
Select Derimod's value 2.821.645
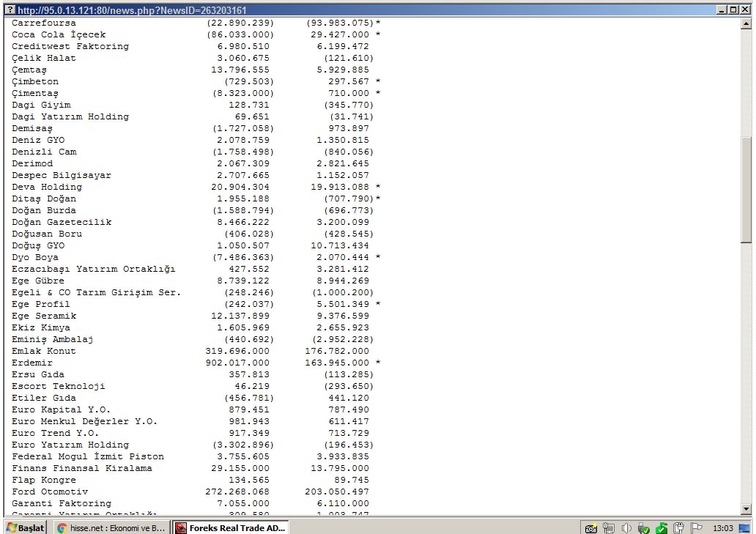[x=343, y=163]
